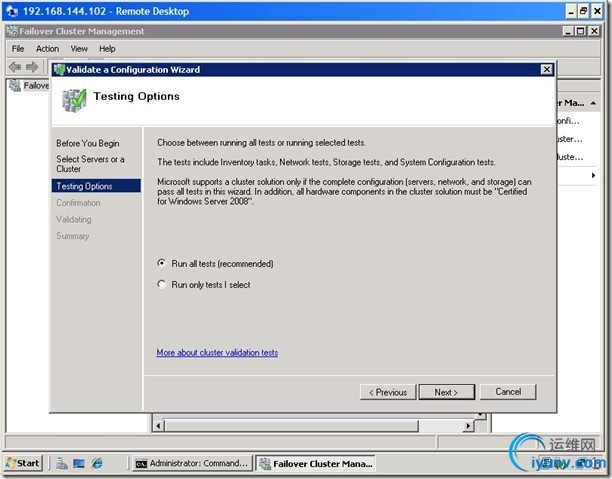Click the Testing Options header icon

pyautogui.click(x=74, y=100)
